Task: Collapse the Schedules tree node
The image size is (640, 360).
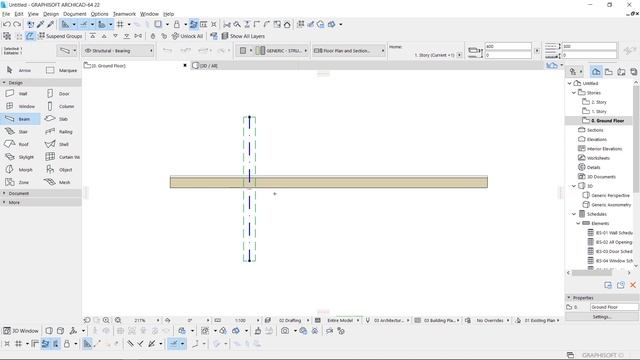Action: (x=574, y=214)
